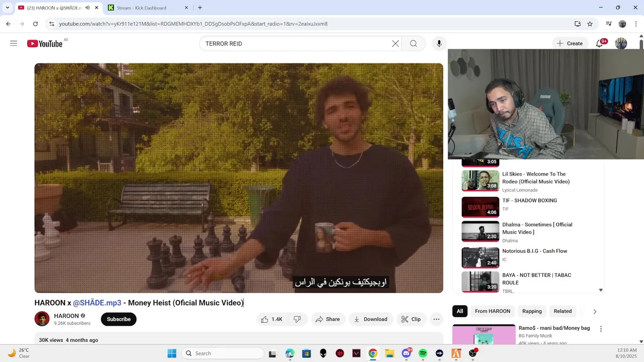
Task: Open File Explorer from the taskbar
Action: pos(389,353)
